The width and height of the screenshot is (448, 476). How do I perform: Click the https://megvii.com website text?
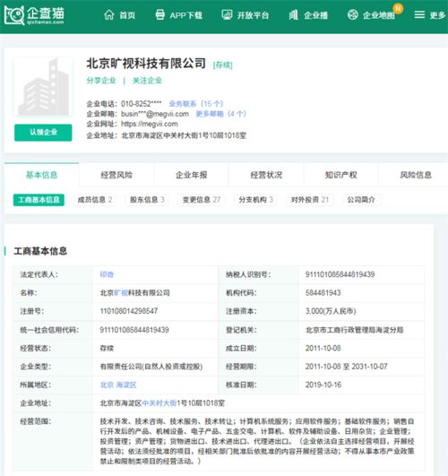150,124
